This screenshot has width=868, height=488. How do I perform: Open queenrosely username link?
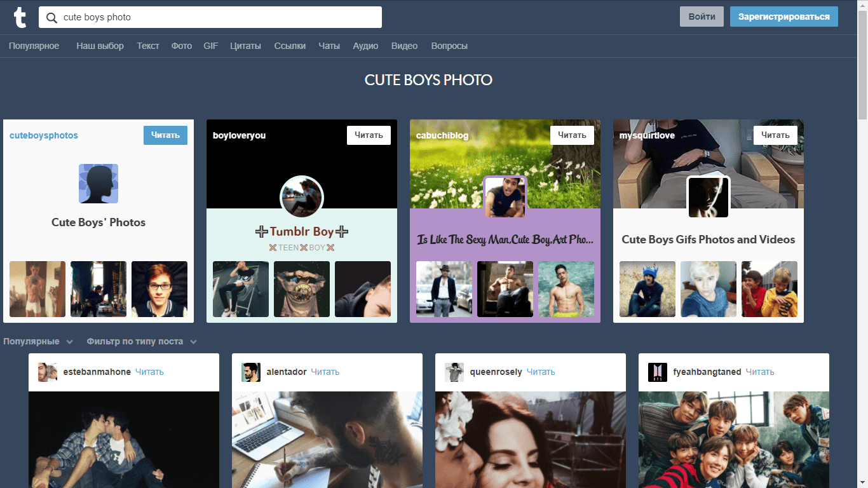point(496,372)
